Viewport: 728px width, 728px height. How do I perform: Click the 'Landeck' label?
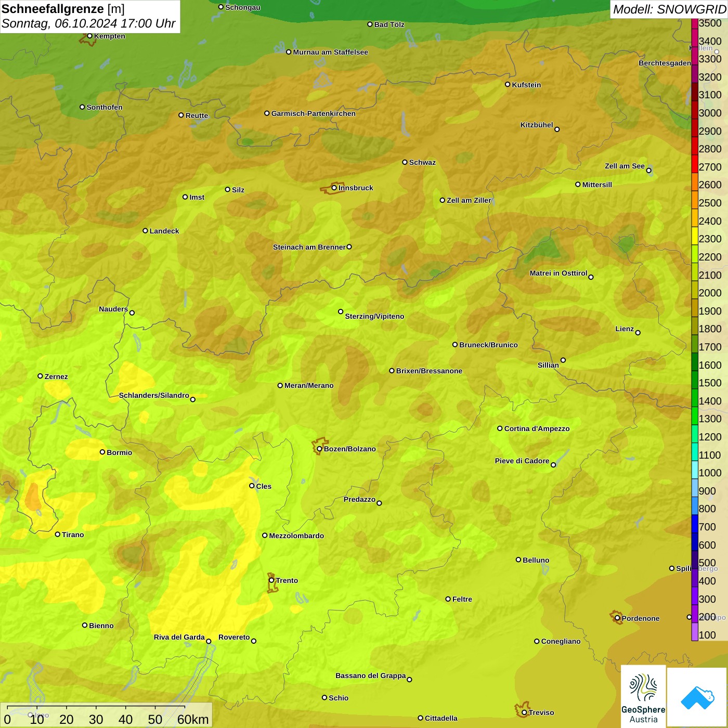164,231
